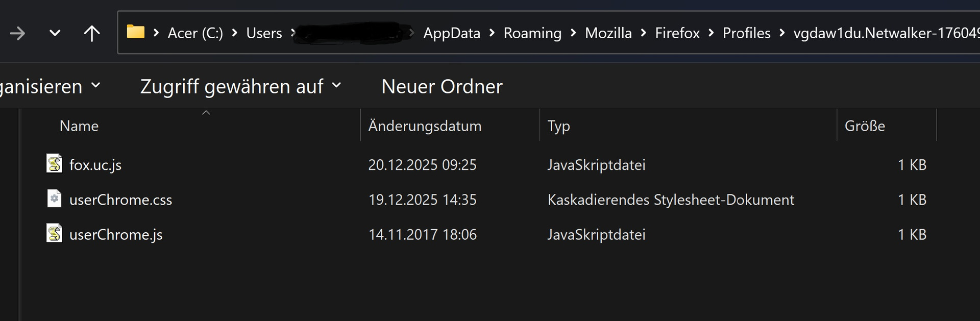This screenshot has height=321, width=980.
Task: Open the recent locations chevron dropdown
Action: pyautogui.click(x=55, y=34)
